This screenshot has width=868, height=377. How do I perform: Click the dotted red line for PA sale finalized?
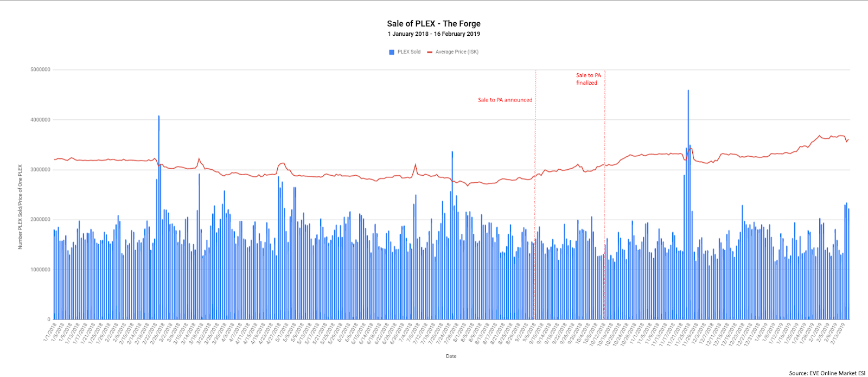[604, 194]
